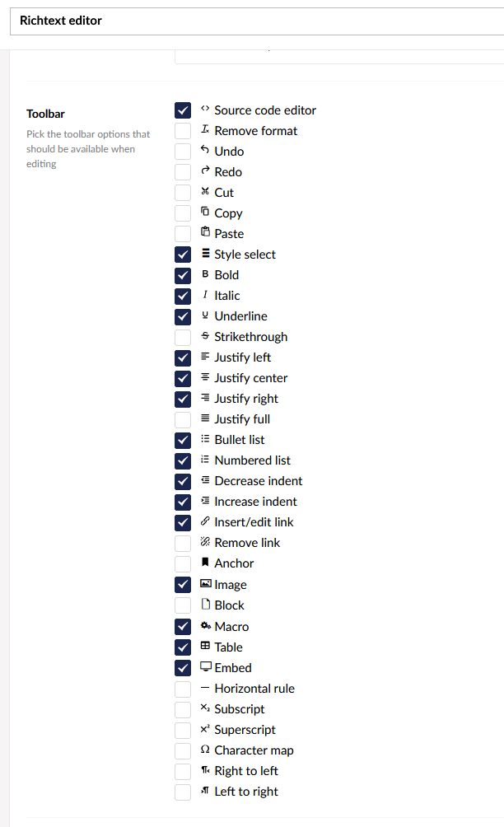Viewport: 504px width, 827px height.
Task: Tick the Justify full checkbox
Action: pyautogui.click(x=183, y=419)
